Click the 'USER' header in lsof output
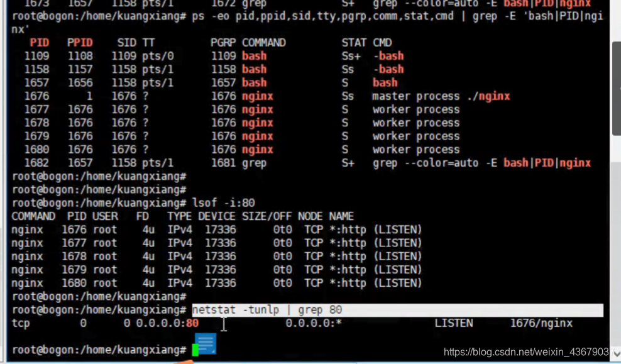621x364 pixels. (x=106, y=216)
